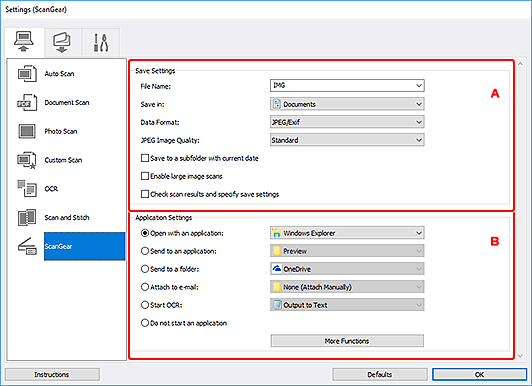Viewport: 532px width, 386px height.
Task: Open the None (Attach Manually) dropdown
Action: pos(347,287)
